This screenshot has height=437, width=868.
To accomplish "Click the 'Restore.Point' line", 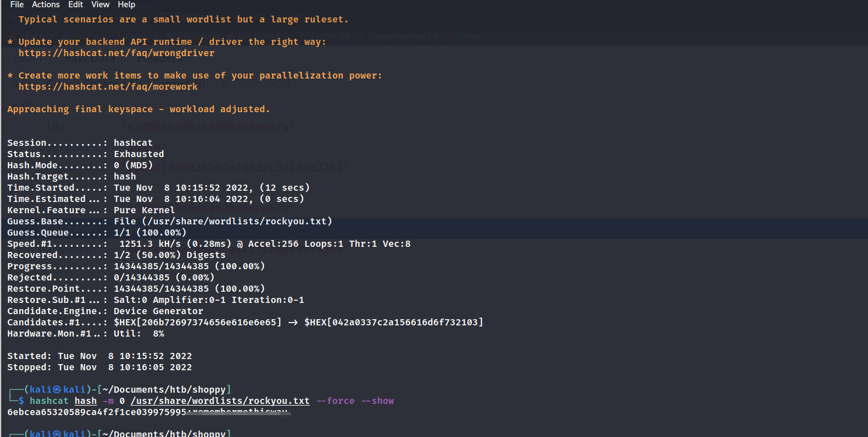I will point(136,289).
